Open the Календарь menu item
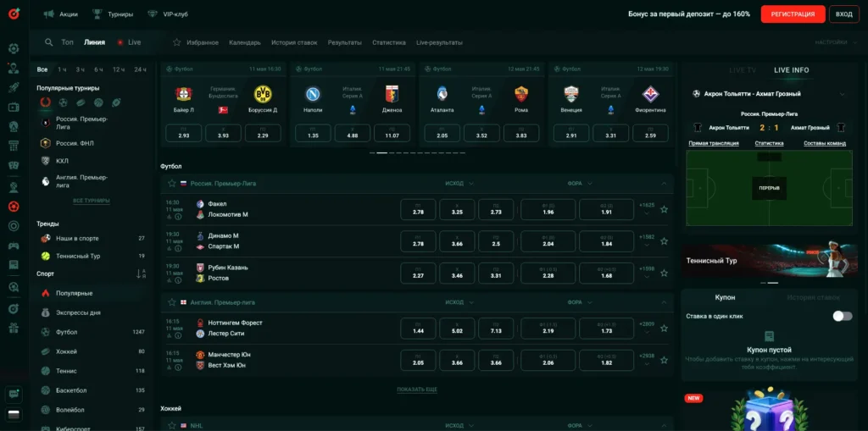 coord(245,42)
